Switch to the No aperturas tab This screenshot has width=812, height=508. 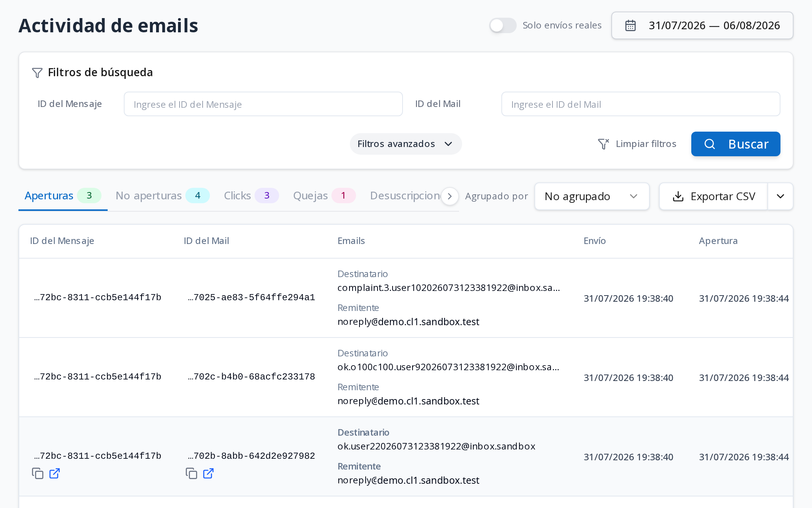click(163, 196)
